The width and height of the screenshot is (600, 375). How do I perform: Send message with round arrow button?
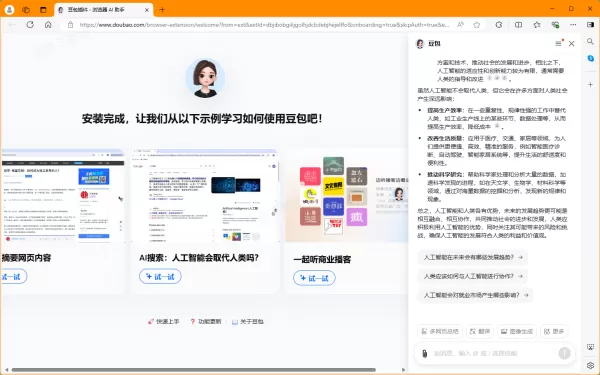(x=564, y=353)
